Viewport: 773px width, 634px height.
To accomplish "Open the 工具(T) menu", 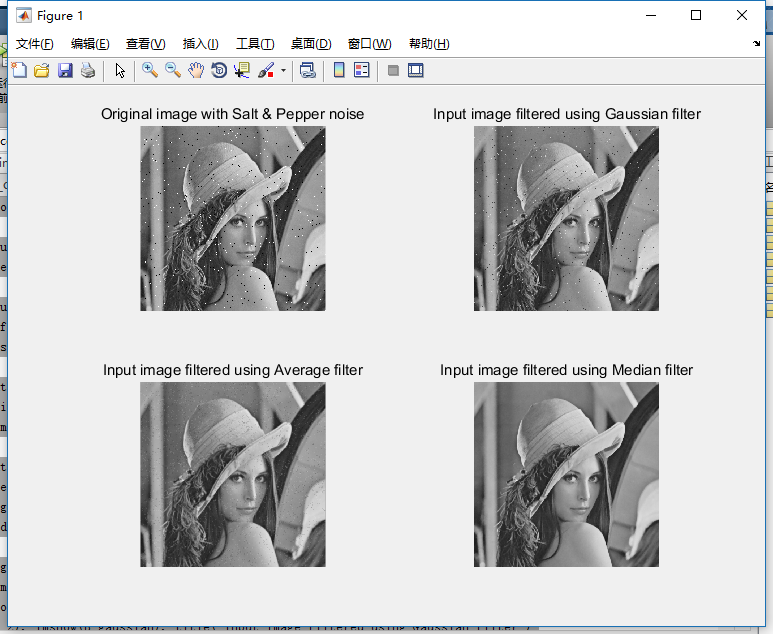I will click(255, 44).
